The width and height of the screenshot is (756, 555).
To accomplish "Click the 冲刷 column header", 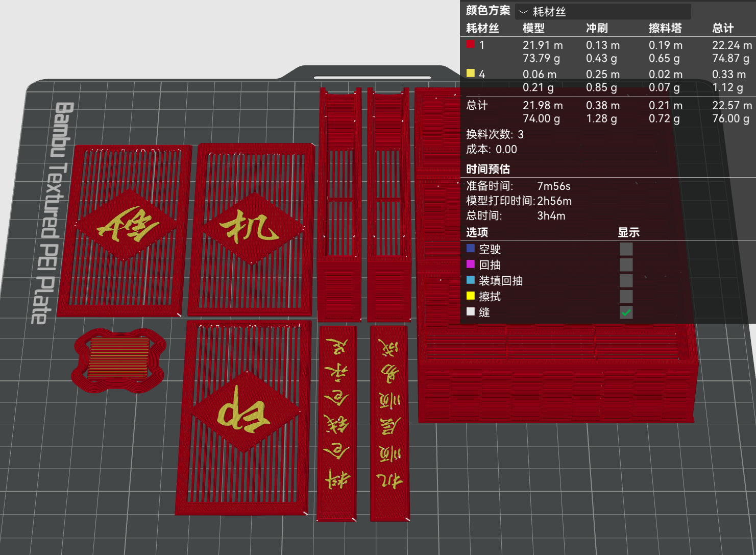I will click(x=597, y=28).
